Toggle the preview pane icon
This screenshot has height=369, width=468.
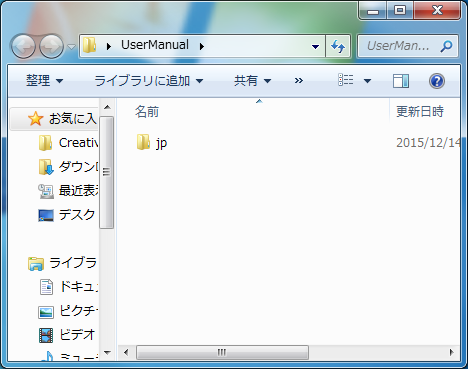[401, 81]
